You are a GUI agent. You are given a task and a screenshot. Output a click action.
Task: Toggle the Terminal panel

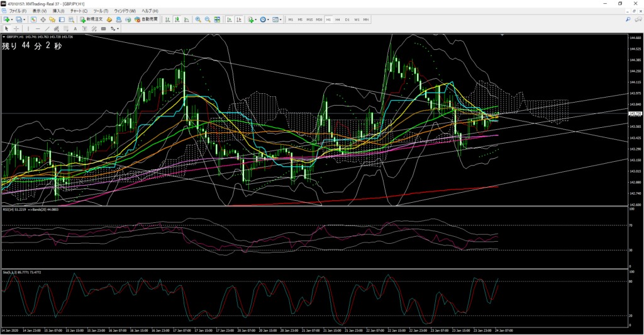pyautogui.click(x=62, y=20)
